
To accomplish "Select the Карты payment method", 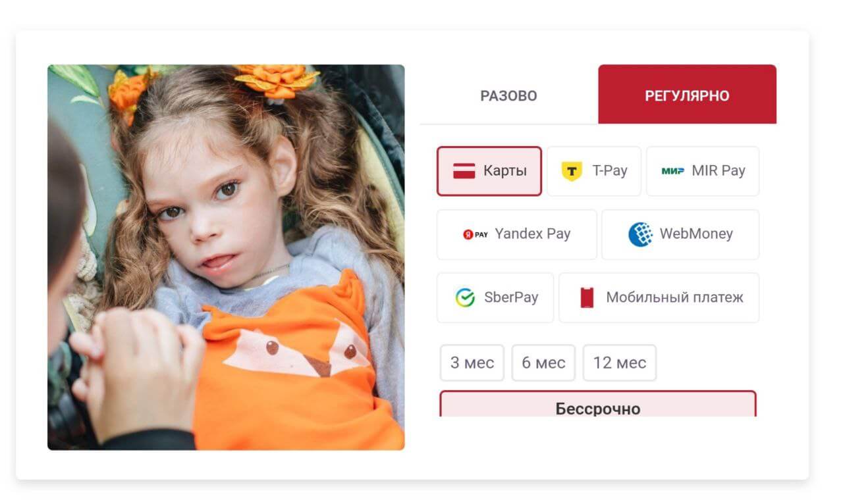I will 489,171.
